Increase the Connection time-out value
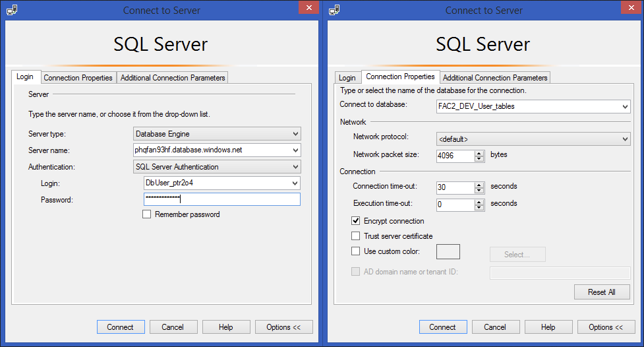 [479, 185]
